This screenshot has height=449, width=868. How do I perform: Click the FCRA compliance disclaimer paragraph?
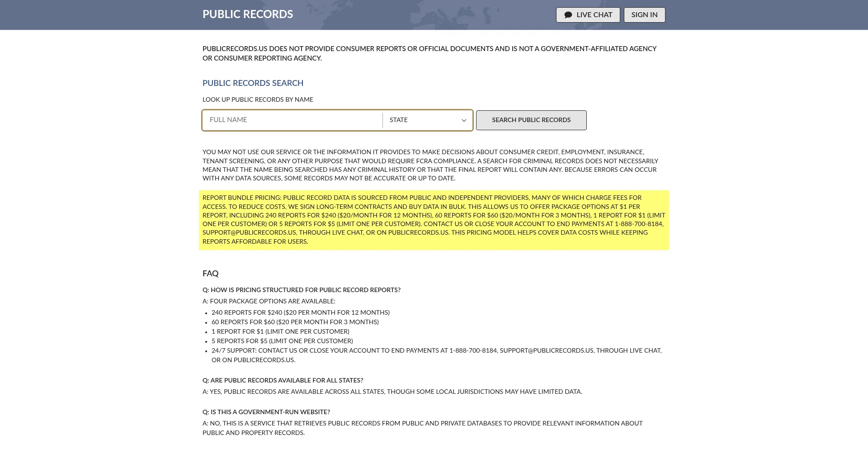tap(430, 165)
